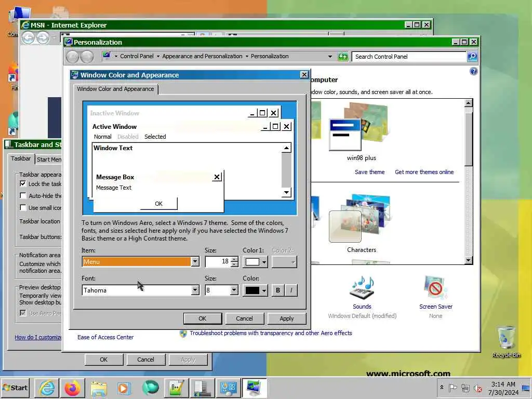532x399 pixels.
Task: Click the Search Control Panel field
Action: [x=409, y=57]
